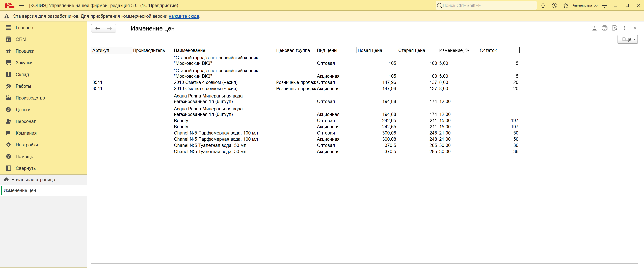The width and height of the screenshot is (644, 268).
Task: Expand the Еще dropdown button
Action: pyautogui.click(x=628, y=39)
